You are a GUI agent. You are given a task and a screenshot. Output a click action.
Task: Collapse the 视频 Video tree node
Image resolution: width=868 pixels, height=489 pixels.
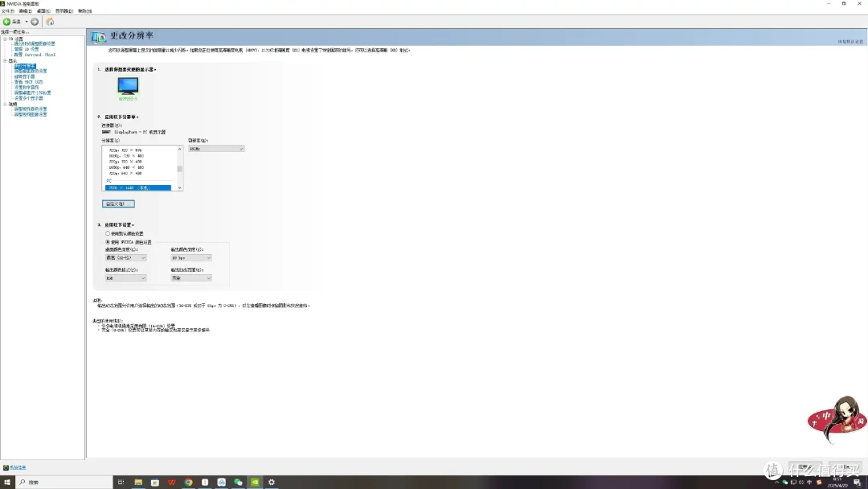pos(5,104)
